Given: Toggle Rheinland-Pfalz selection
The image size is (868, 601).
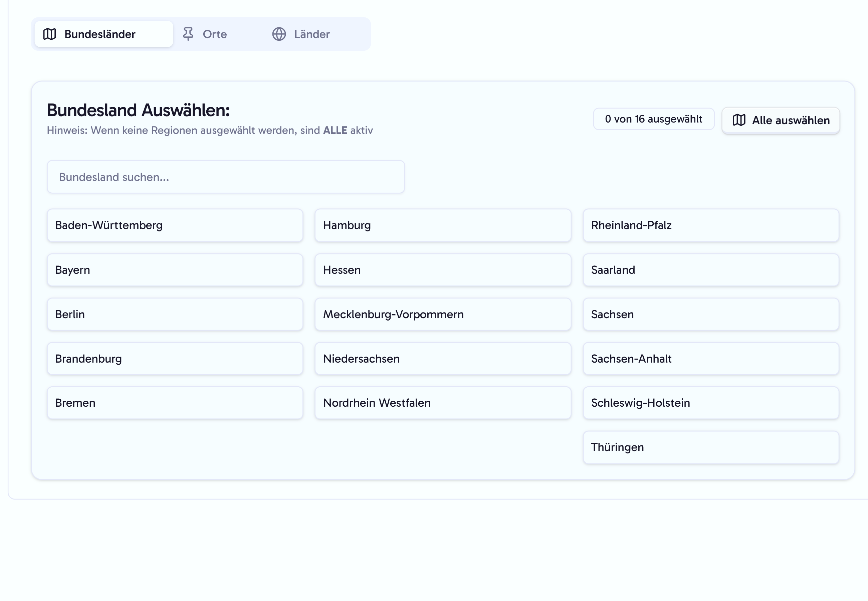Looking at the screenshot, I should coord(711,225).
